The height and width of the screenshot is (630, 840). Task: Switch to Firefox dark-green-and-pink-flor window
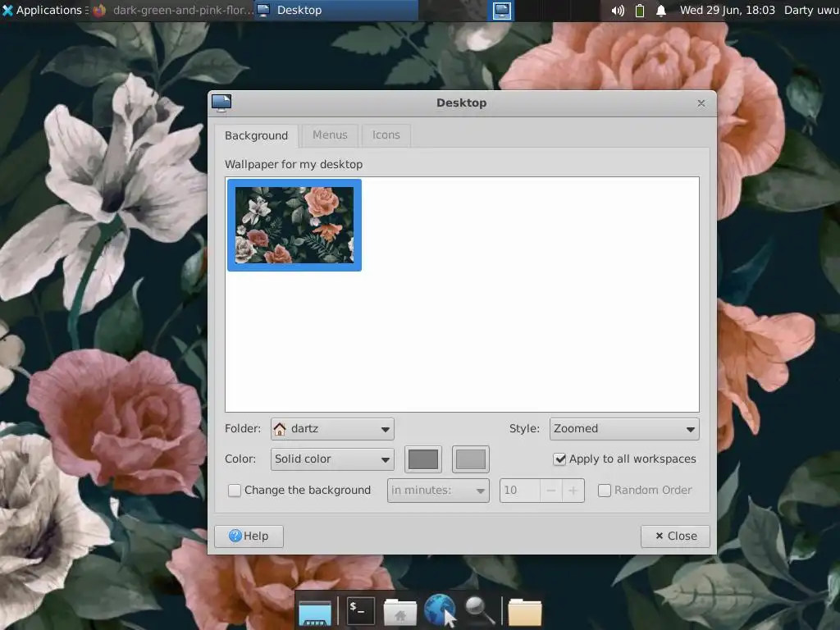172,10
